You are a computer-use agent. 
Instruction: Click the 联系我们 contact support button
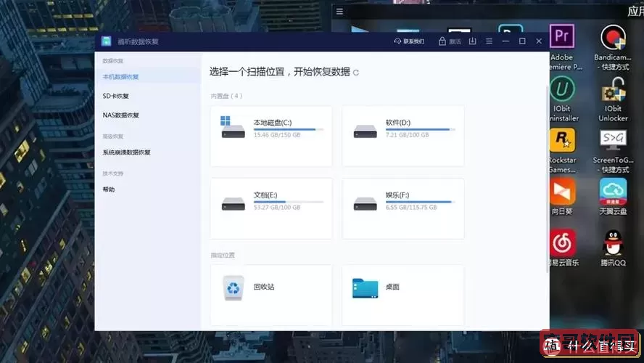click(409, 41)
